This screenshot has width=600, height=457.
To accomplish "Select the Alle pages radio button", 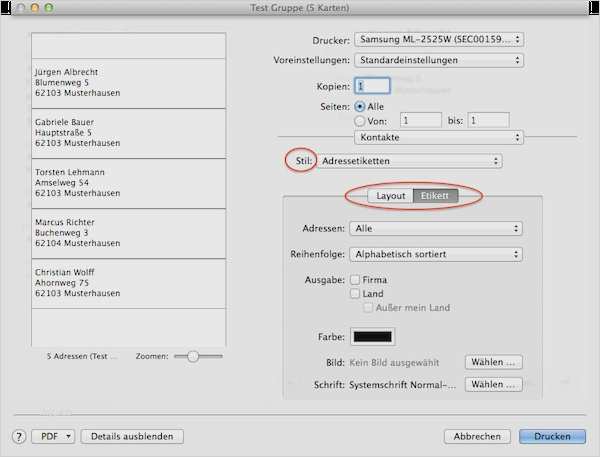I will pos(359,106).
